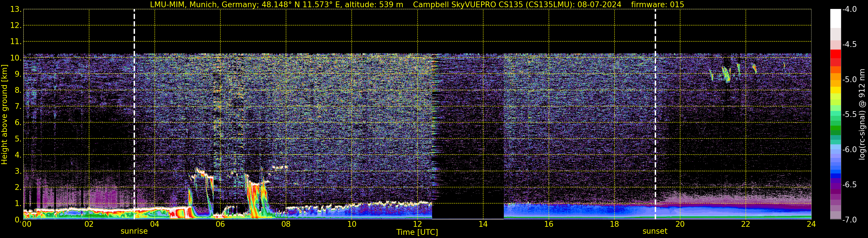The height and width of the screenshot is (238, 868).
Task: Click the "sunset" label below the axis
Action: (655, 231)
